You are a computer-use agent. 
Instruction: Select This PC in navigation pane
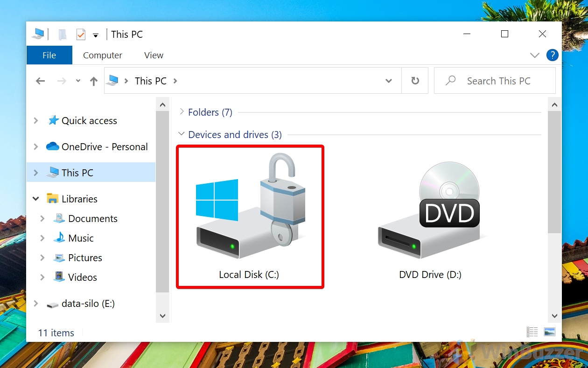click(77, 173)
